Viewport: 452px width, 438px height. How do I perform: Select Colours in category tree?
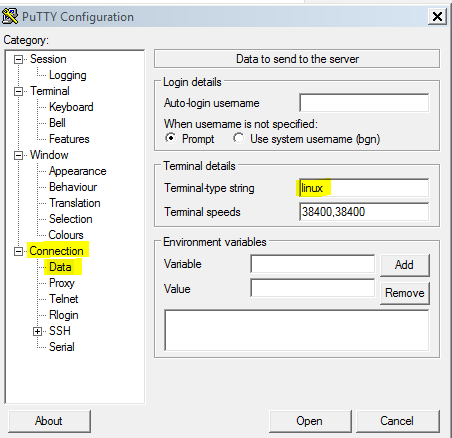click(66, 235)
